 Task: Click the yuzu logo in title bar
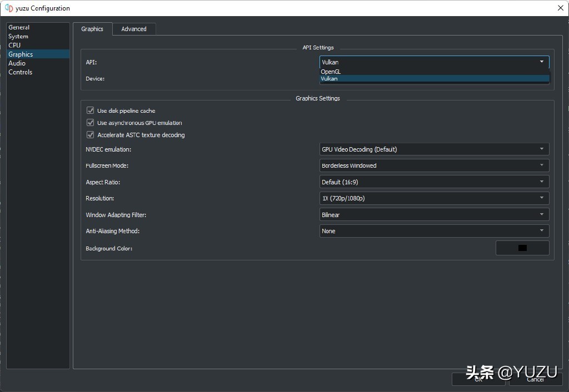[x=8, y=8]
